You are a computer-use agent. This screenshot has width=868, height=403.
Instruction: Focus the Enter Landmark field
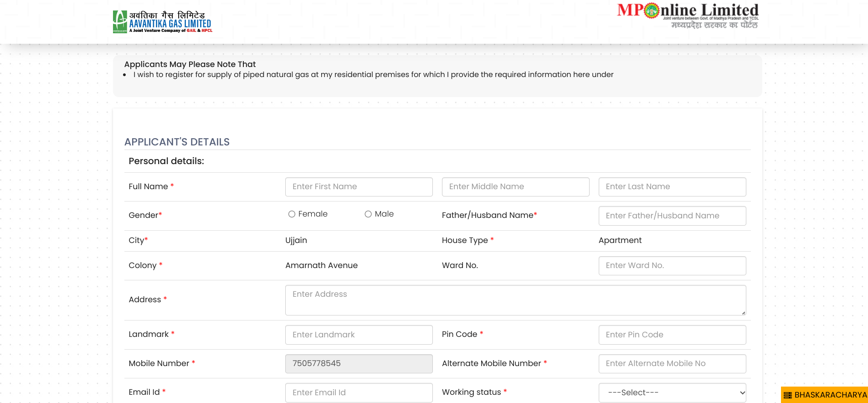[359, 335]
